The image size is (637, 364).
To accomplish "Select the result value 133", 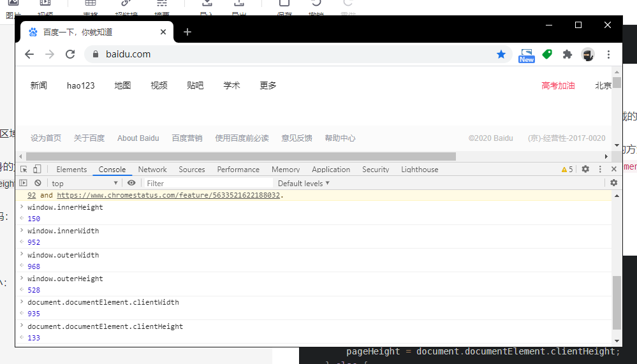I will point(34,338).
